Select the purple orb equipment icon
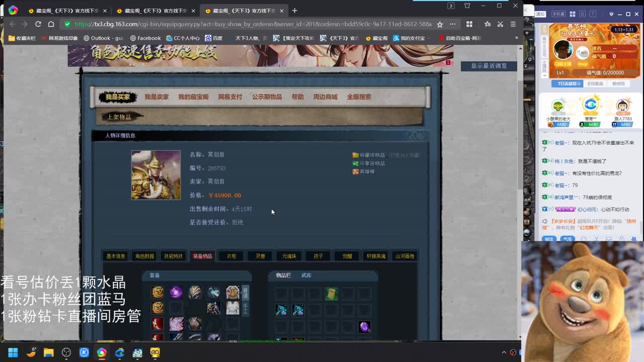Screen dimensions: 644x362 click(176, 292)
